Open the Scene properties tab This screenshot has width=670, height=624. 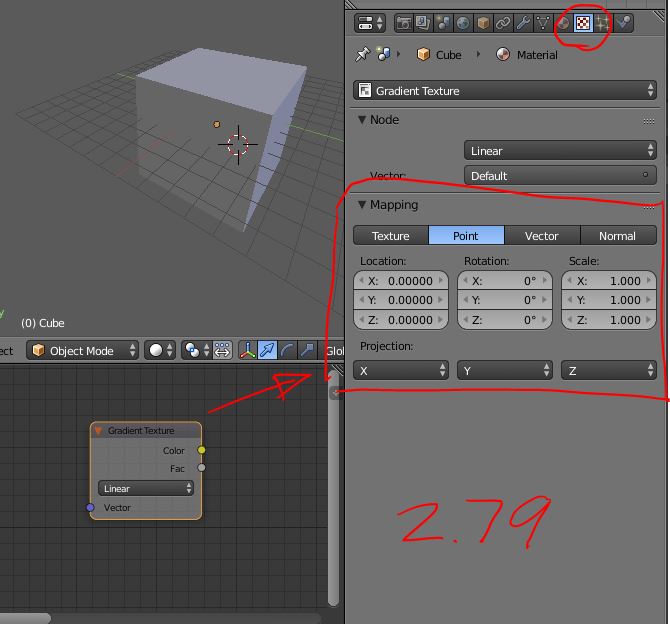pos(443,23)
